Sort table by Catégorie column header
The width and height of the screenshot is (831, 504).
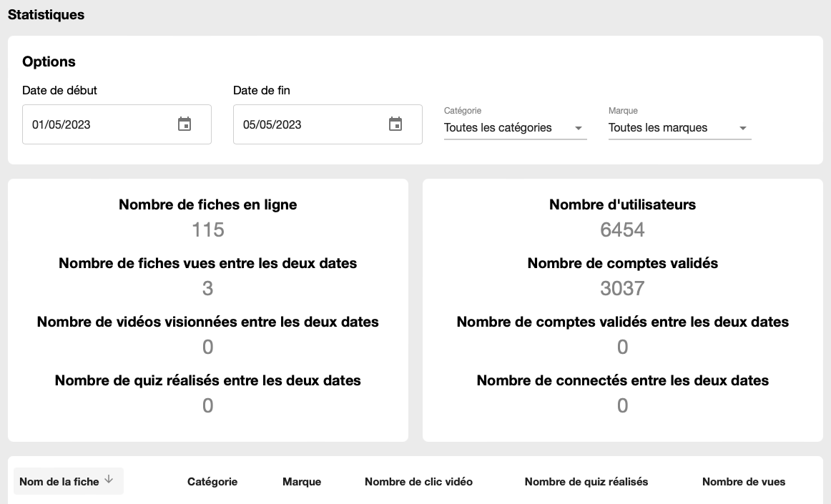coord(212,482)
